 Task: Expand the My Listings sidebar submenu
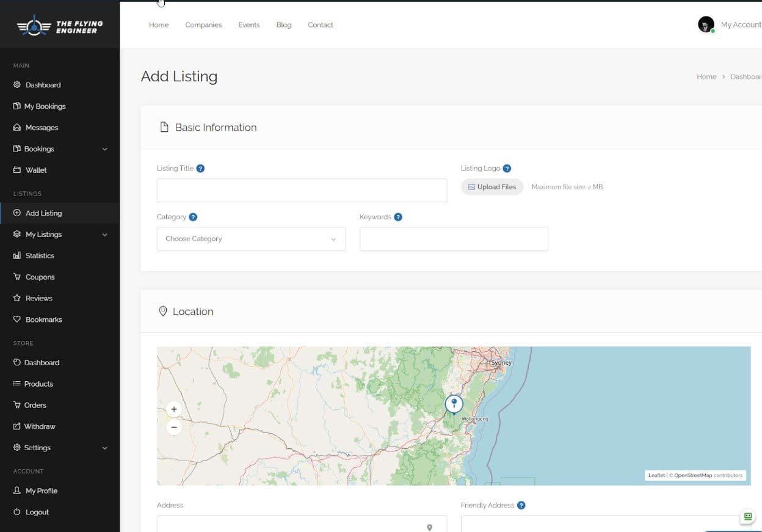coord(104,235)
